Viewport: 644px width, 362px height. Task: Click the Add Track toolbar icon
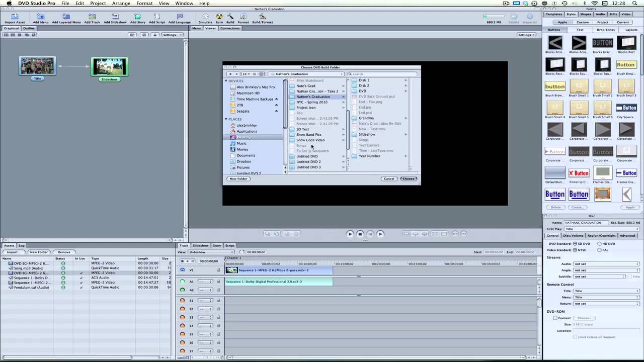click(x=92, y=17)
